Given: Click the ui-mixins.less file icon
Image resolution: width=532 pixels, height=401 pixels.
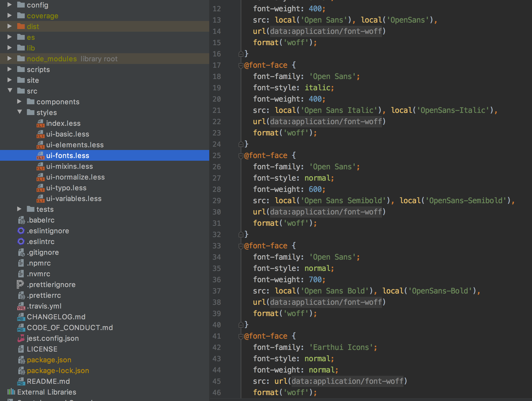Looking at the screenshot, I should point(40,166).
